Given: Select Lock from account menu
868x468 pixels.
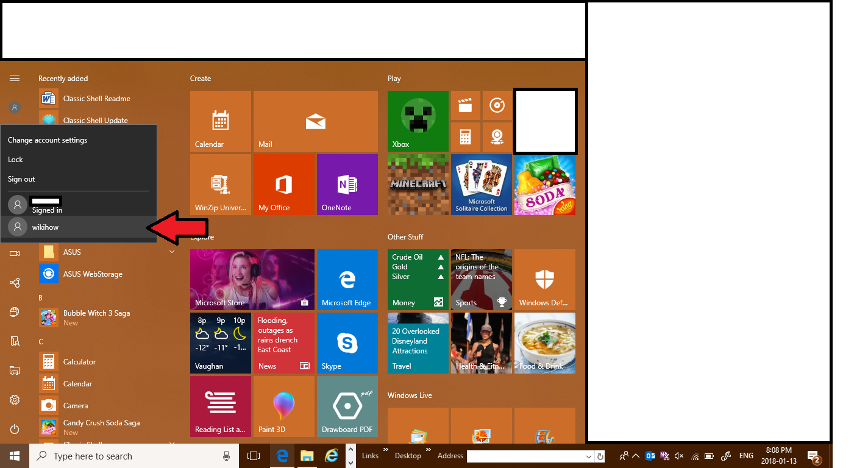Looking at the screenshot, I should [x=79, y=160].
